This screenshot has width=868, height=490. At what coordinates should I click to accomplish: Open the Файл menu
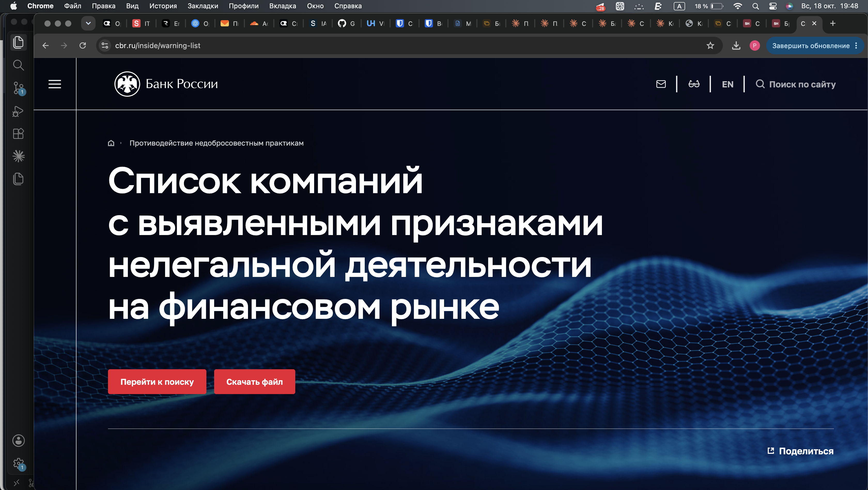coord(72,6)
